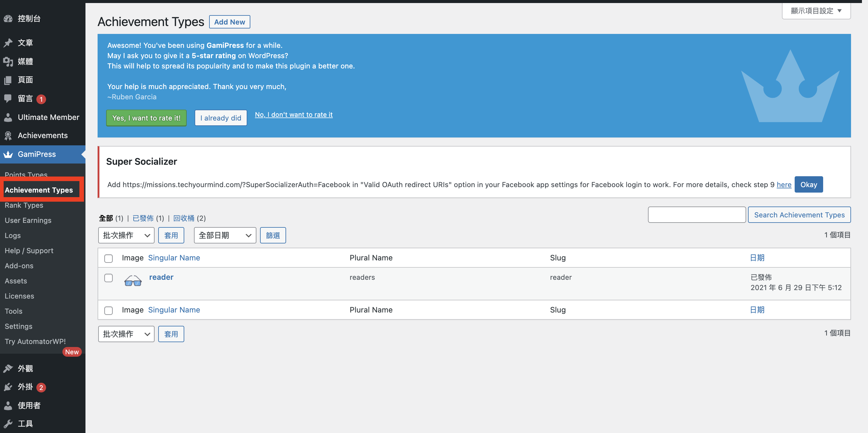Sort by 日期 date header column
The height and width of the screenshot is (433, 868).
pyautogui.click(x=757, y=258)
